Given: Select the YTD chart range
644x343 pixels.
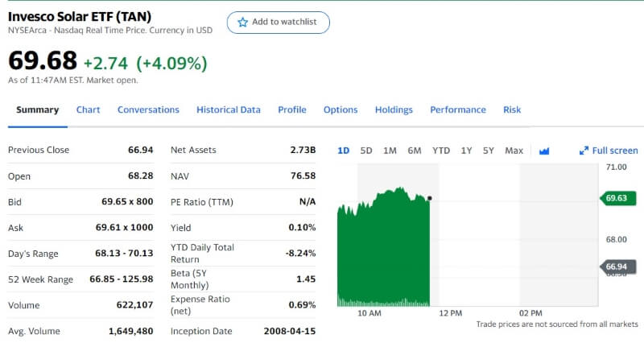Looking at the screenshot, I should 441,151.
